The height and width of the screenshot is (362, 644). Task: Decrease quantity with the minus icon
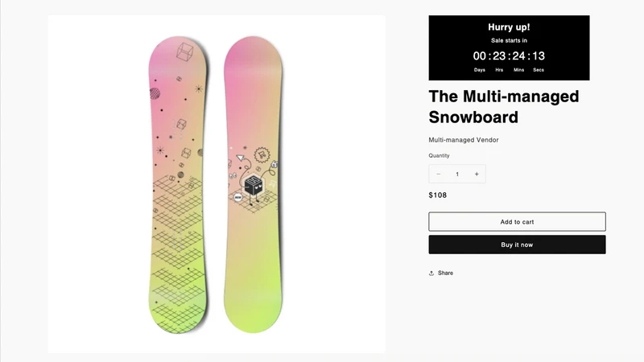tap(438, 174)
